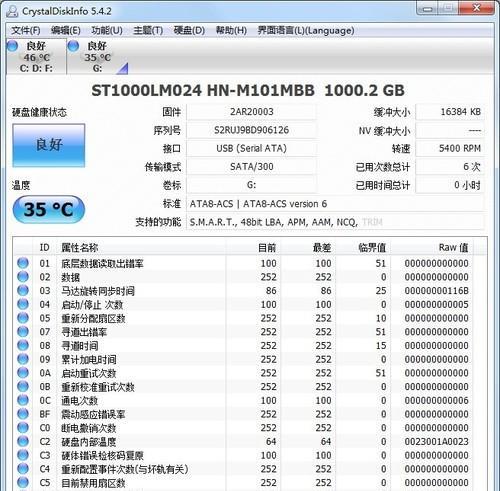This screenshot has width=500, height=491.
Task: Click the standard field ATA8-ACS version 6
Action: [335, 204]
